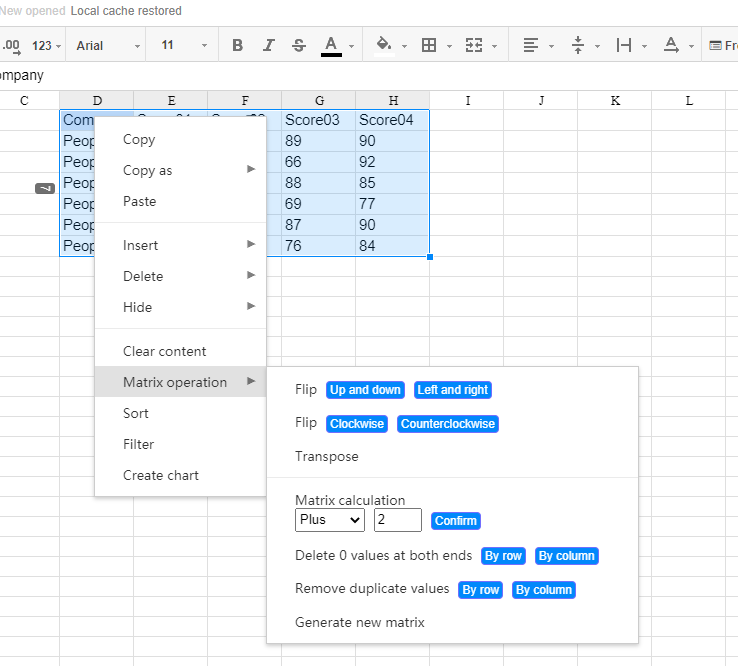The width and height of the screenshot is (738, 666).
Task: Select column L header
Action: pyautogui.click(x=689, y=100)
